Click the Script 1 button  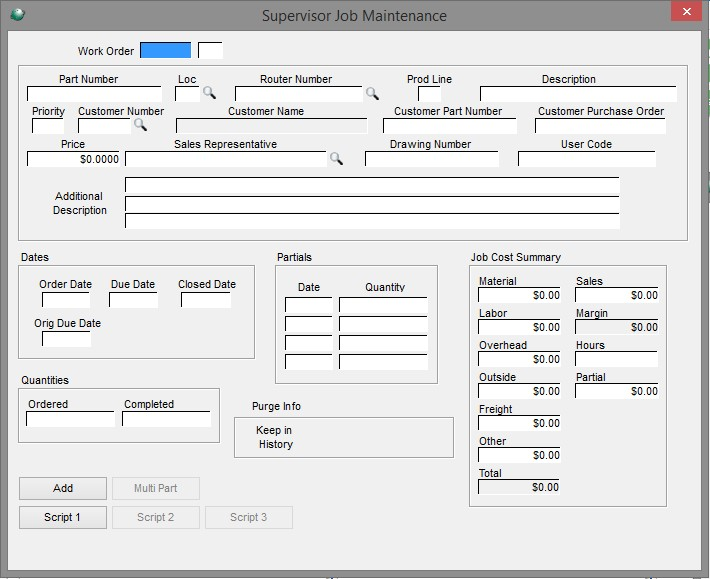63,517
